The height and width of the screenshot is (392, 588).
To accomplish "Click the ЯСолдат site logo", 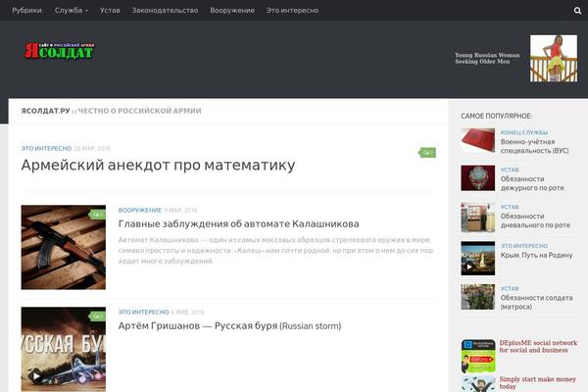I will coord(59,51).
